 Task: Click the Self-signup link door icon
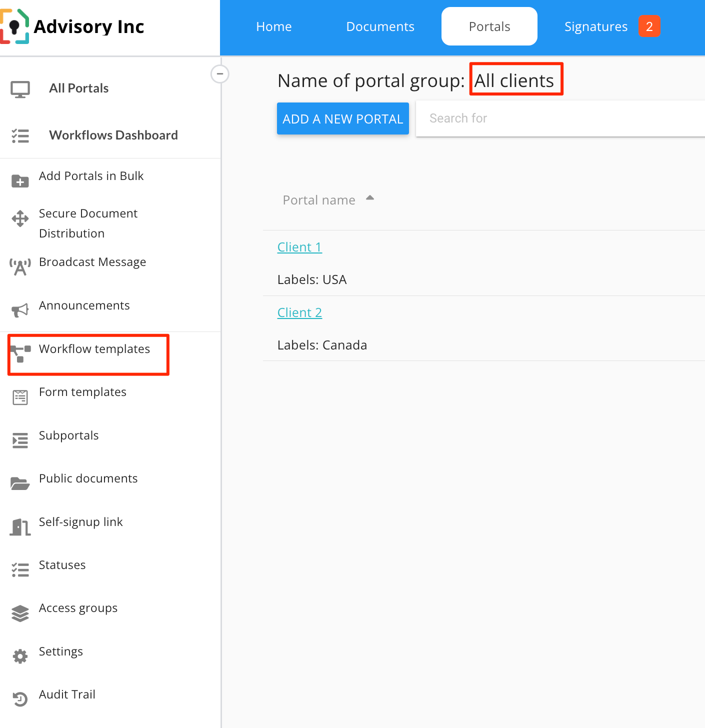click(x=20, y=527)
